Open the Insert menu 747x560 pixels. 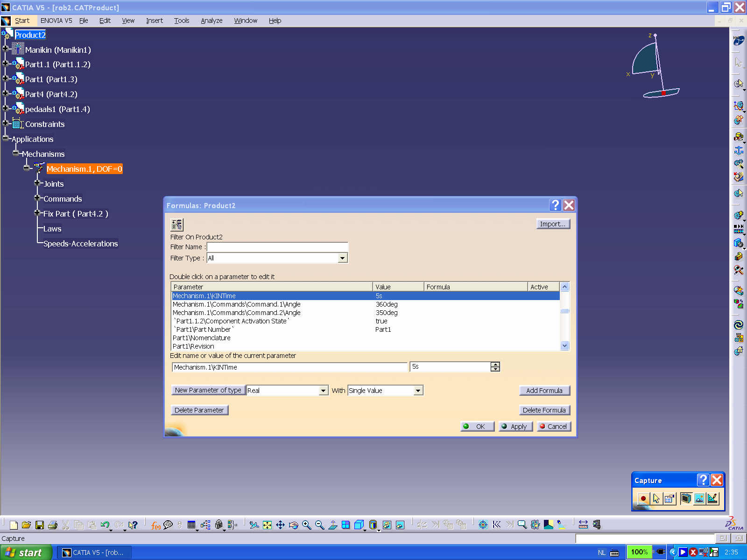(154, 21)
